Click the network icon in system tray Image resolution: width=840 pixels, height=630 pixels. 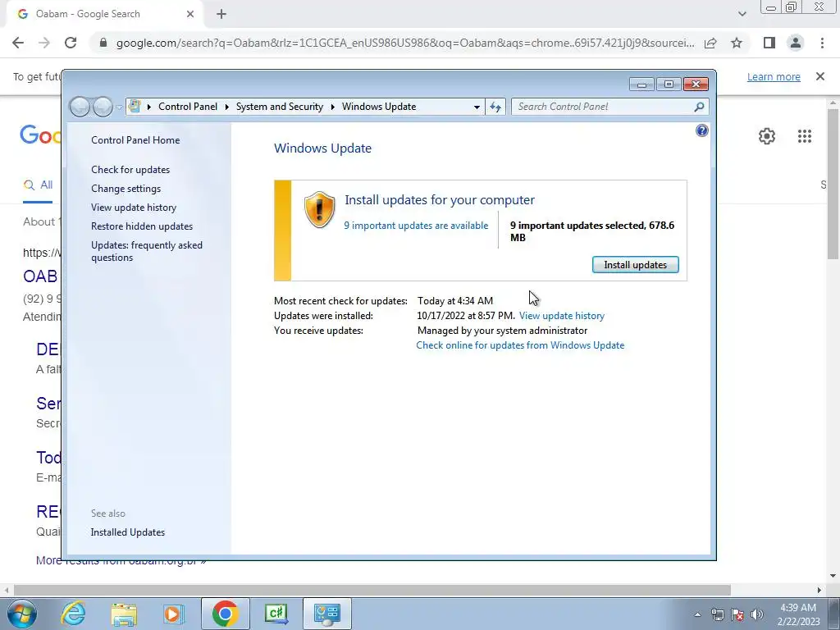click(x=717, y=614)
